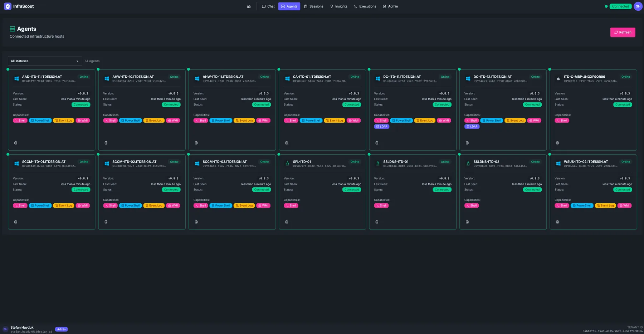The height and width of the screenshot is (334, 644).
Task: Click clipboard icon on SCCM-ITD-03 card
Action: click(196, 222)
